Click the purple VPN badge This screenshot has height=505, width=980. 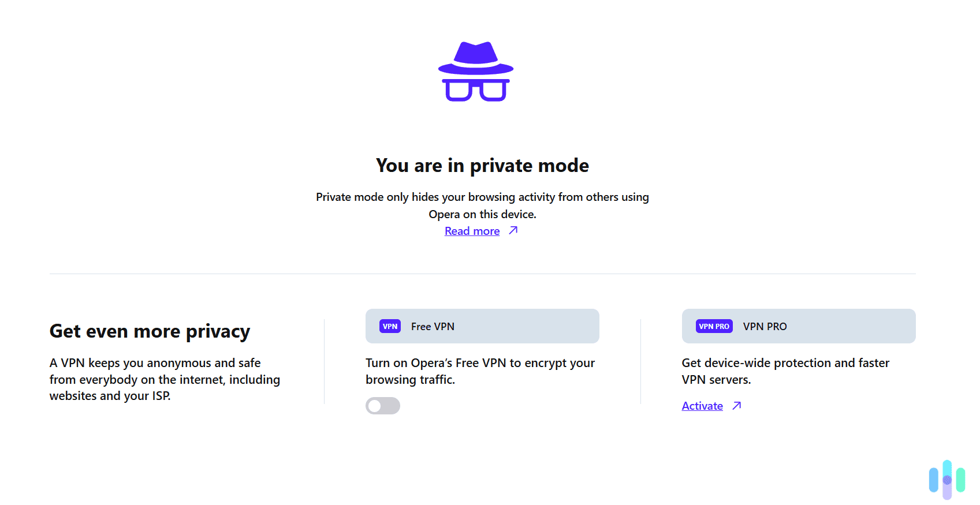pos(390,326)
